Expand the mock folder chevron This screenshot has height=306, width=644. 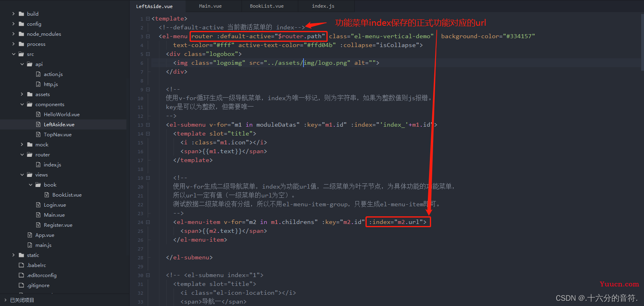(x=22, y=144)
